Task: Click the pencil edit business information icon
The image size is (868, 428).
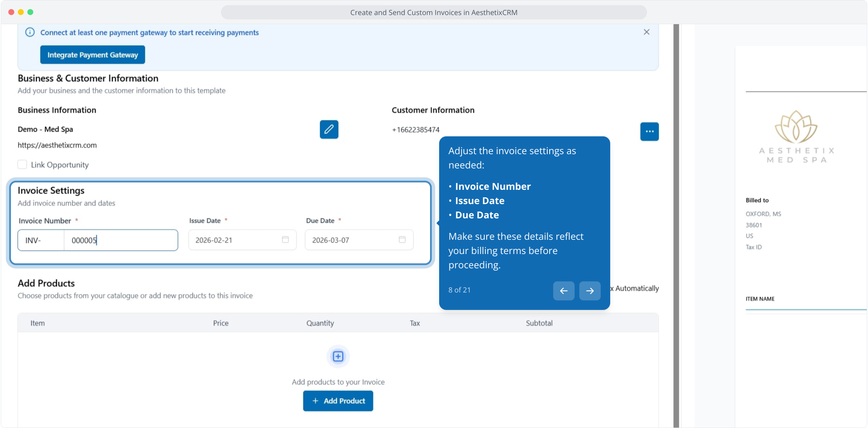Action: tap(329, 130)
